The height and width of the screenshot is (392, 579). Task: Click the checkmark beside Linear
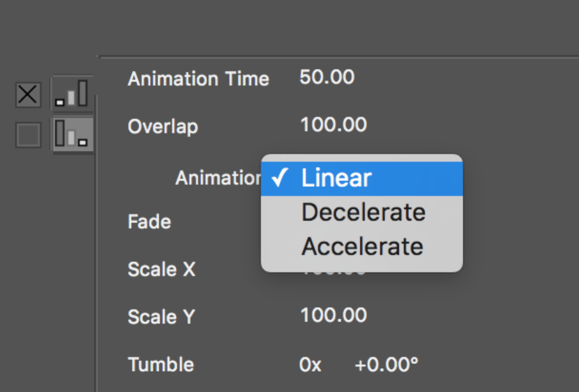coord(280,178)
